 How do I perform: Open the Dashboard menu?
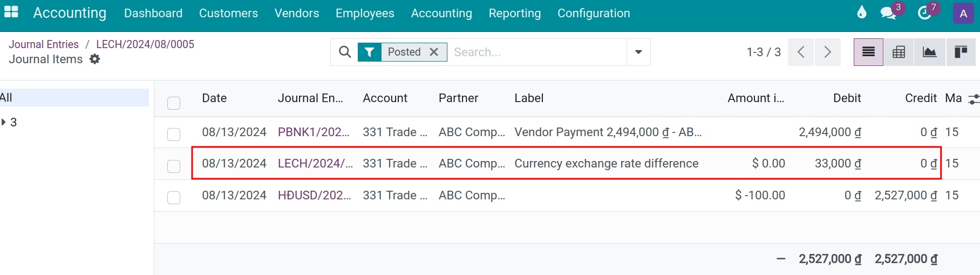pos(153,13)
